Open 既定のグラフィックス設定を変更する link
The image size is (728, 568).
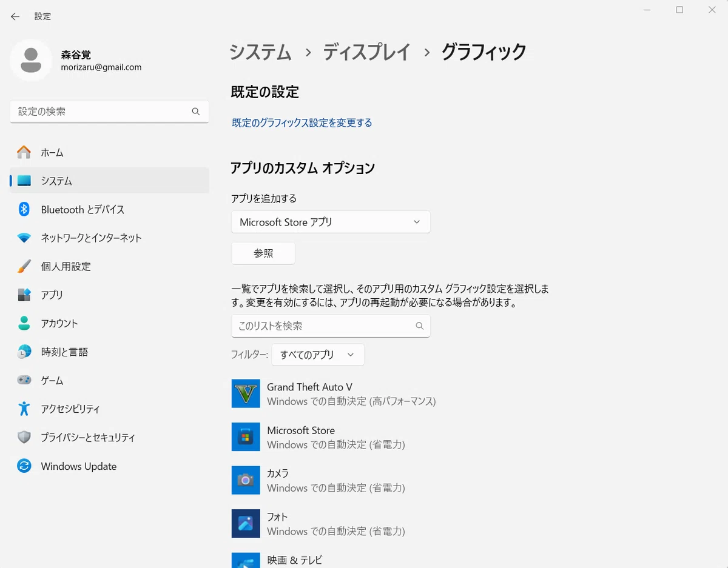click(302, 122)
